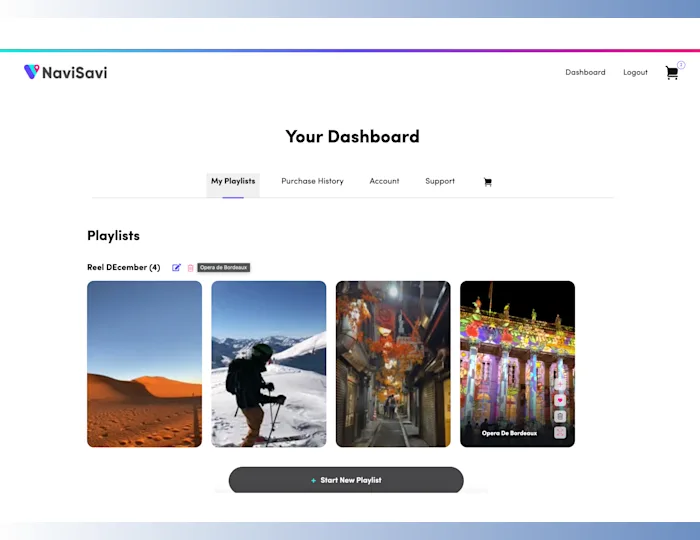Click Start New Playlist button
This screenshot has height=540, width=700.
coord(346,480)
